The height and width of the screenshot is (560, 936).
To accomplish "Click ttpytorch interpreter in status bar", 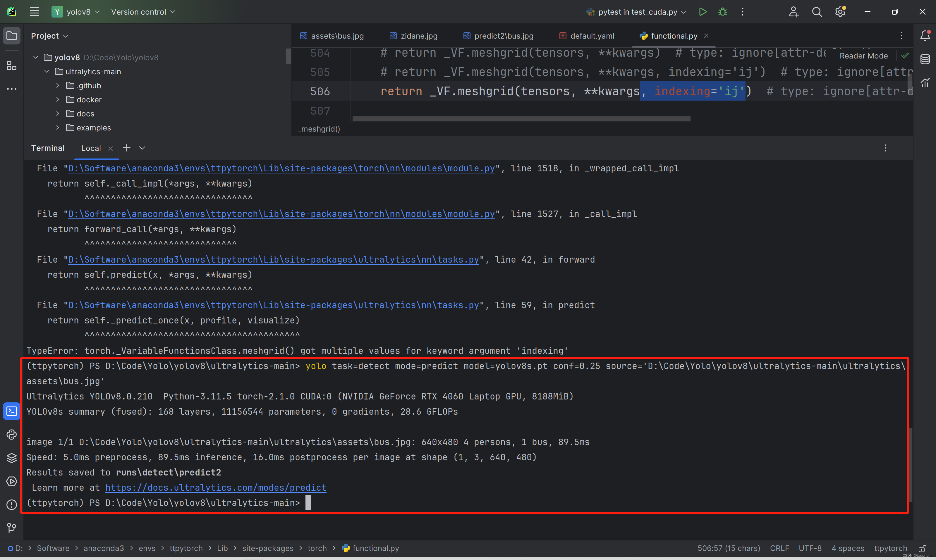I will pyautogui.click(x=890, y=548).
